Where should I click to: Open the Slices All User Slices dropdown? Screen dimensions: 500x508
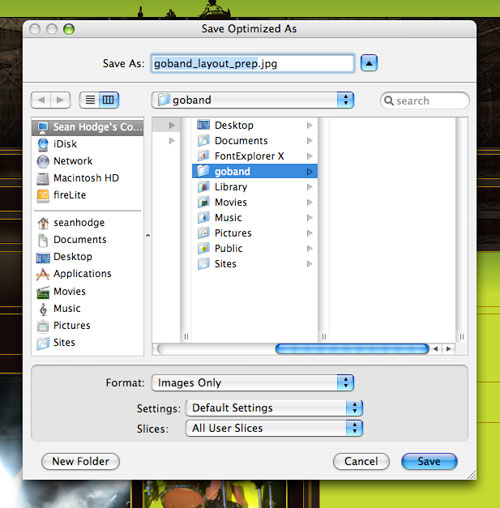(x=274, y=428)
